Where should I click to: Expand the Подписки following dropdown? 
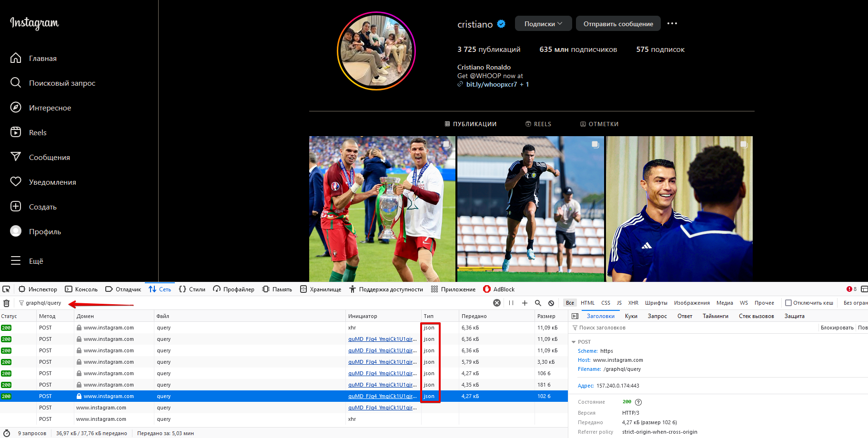[x=543, y=24]
